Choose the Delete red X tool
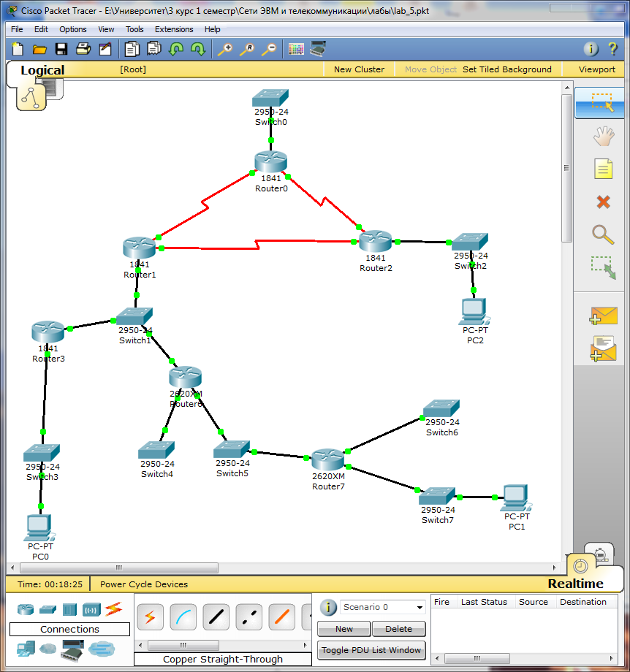The width and height of the screenshot is (630, 672). pyautogui.click(x=604, y=202)
